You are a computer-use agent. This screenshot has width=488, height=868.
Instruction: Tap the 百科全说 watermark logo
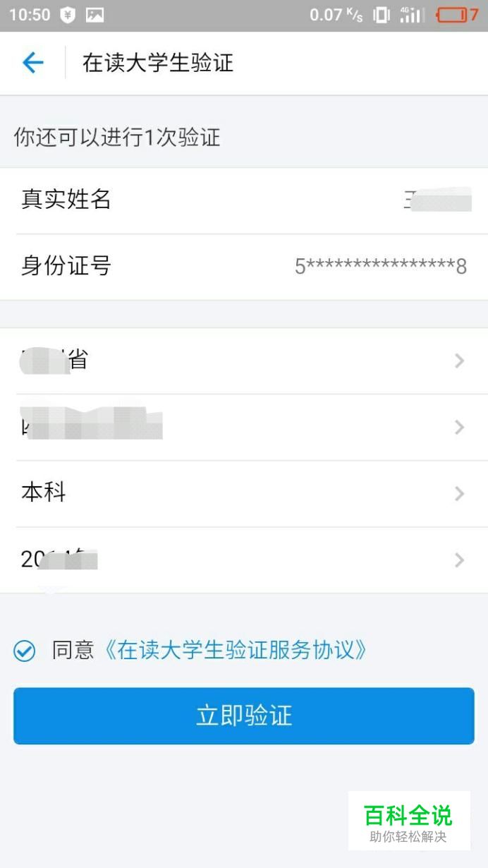point(409,820)
